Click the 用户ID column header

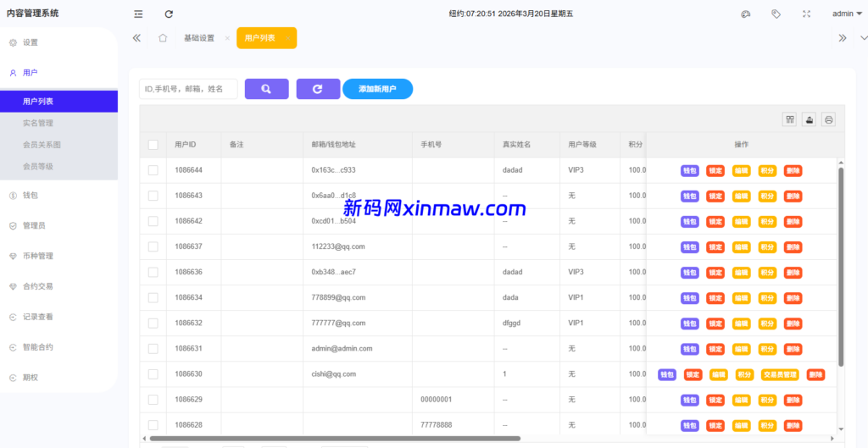tap(186, 145)
